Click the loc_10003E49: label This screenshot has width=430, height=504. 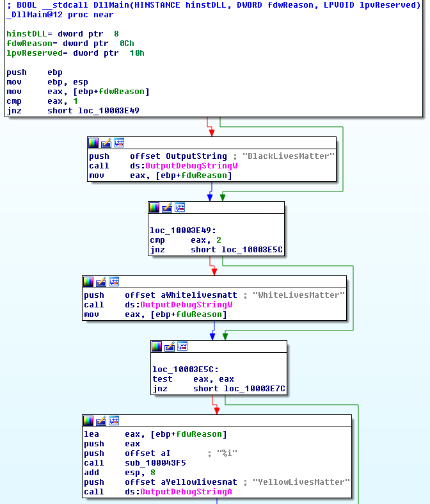pyautogui.click(x=183, y=231)
